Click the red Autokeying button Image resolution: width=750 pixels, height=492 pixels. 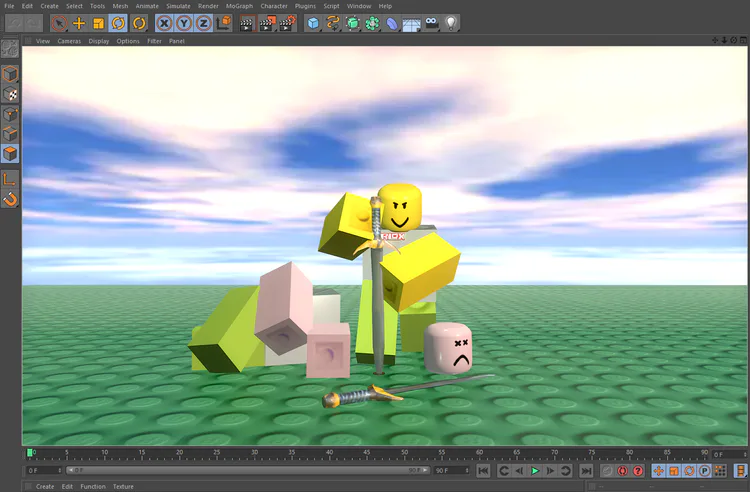pyautogui.click(x=622, y=471)
